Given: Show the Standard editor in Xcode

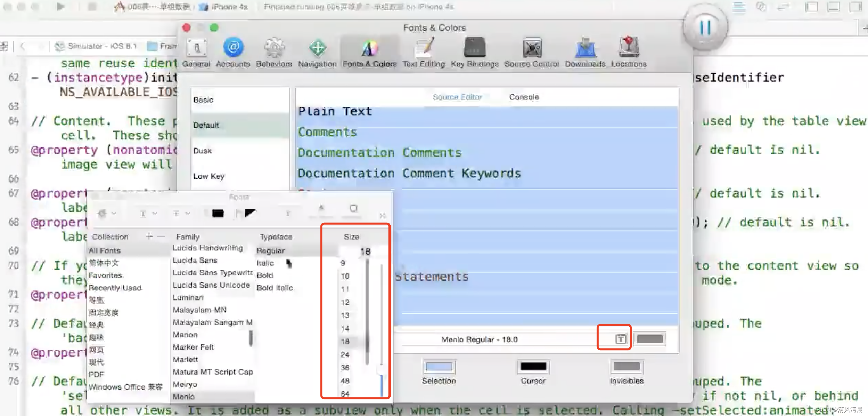Looking at the screenshot, I should pos(739,7).
